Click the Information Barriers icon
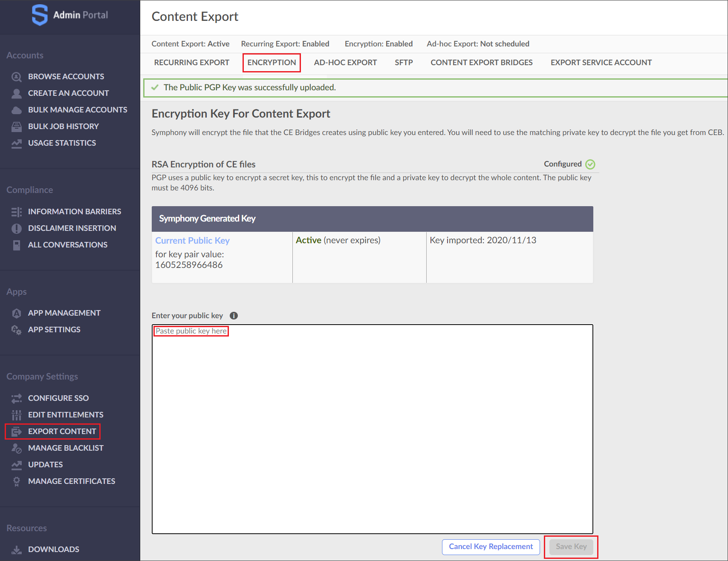Screen dimensions: 728x561 (17, 212)
